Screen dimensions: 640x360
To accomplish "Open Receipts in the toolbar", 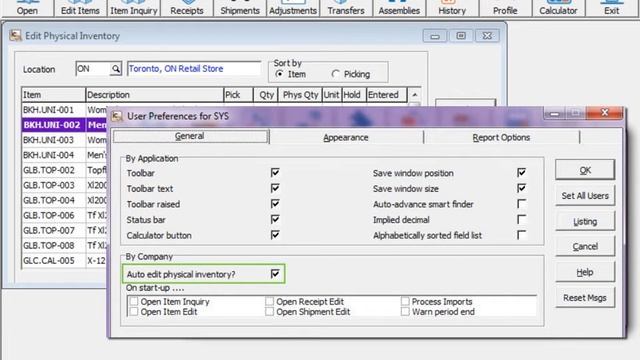I will coord(187,8).
